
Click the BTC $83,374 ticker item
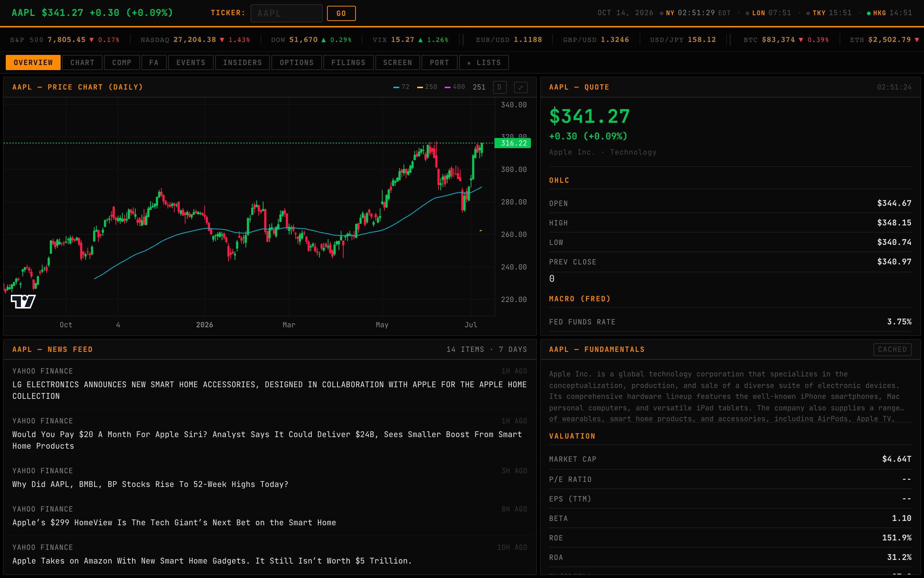[786, 40]
